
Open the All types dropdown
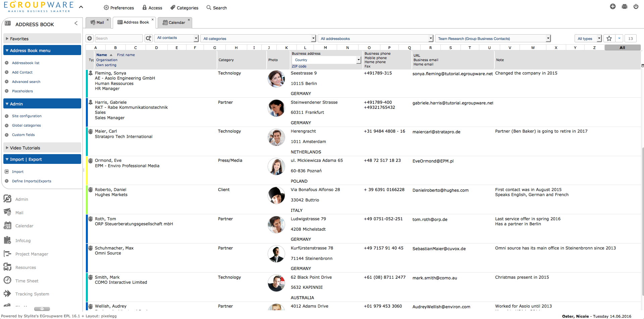[x=588, y=39]
